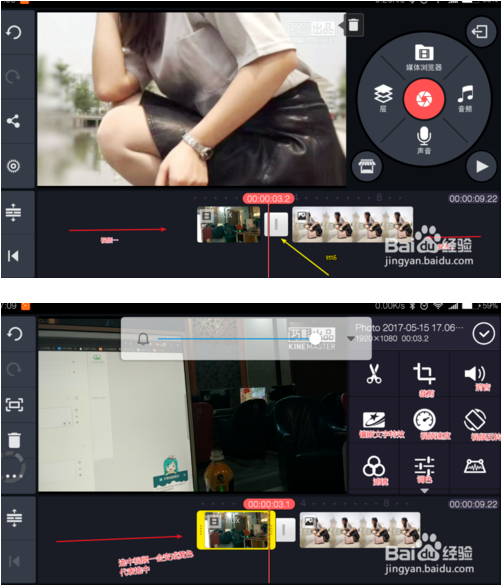501x585 pixels.
Task: Tap the 00:00:03.1 playhead time label
Action: (269, 504)
